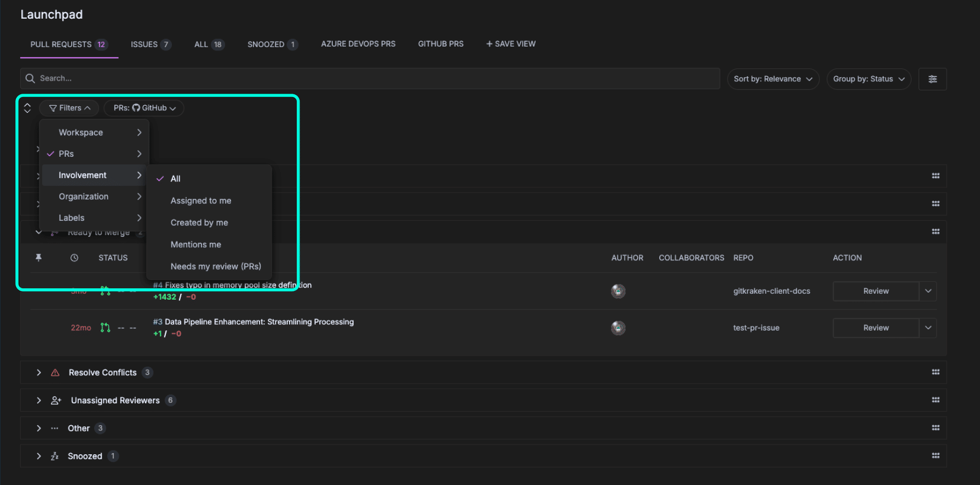Switch to the Snoozed tab
The width and height of the screenshot is (980, 485).
(x=272, y=44)
